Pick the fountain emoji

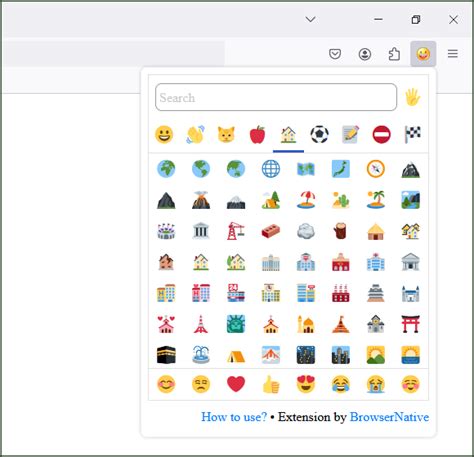click(201, 355)
